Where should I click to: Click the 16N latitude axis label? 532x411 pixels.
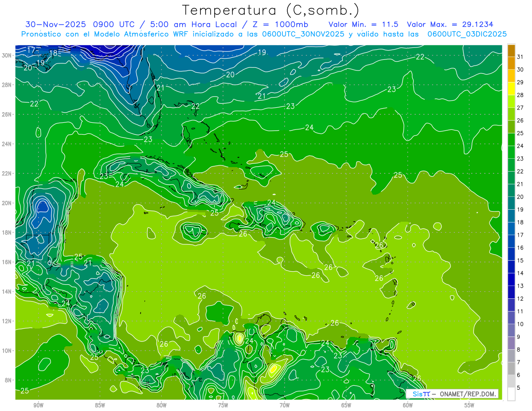(7, 262)
